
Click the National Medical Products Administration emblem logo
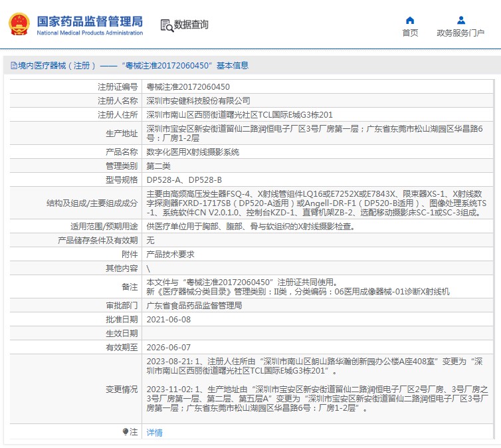pos(18,24)
